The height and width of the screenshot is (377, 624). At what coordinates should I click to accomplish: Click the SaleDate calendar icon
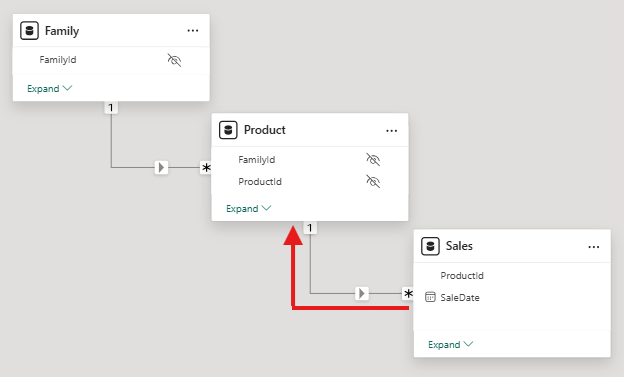(430, 297)
